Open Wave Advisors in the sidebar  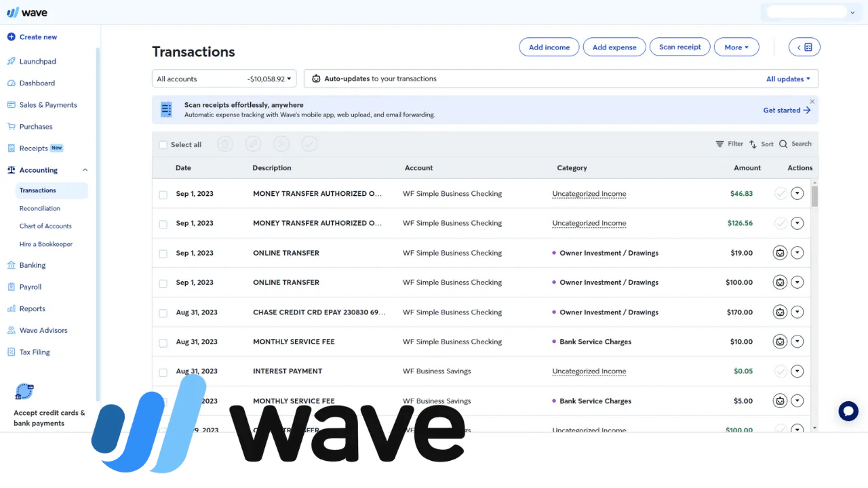43,330
